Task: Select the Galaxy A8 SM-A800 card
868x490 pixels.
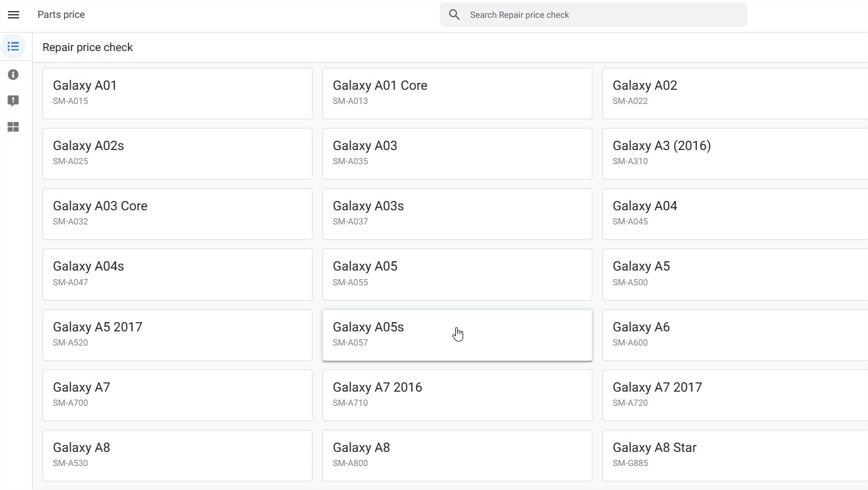Action: coord(457,456)
